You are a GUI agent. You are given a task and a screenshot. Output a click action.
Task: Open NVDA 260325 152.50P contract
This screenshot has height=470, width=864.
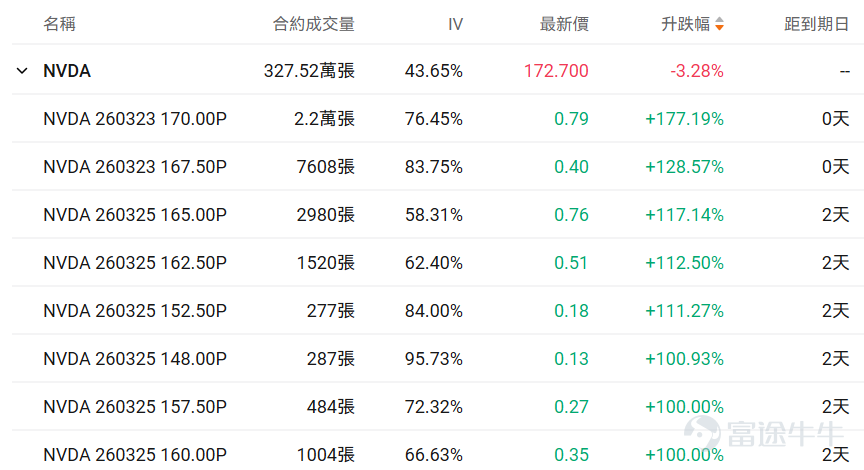135,311
